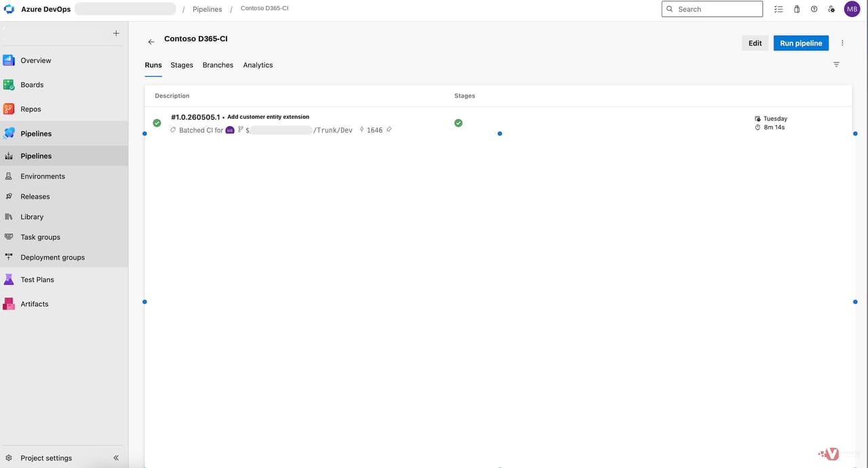The height and width of the screenshot is (468, 868).
Task: Click the run's green success status icon
Action: point(157,123)
